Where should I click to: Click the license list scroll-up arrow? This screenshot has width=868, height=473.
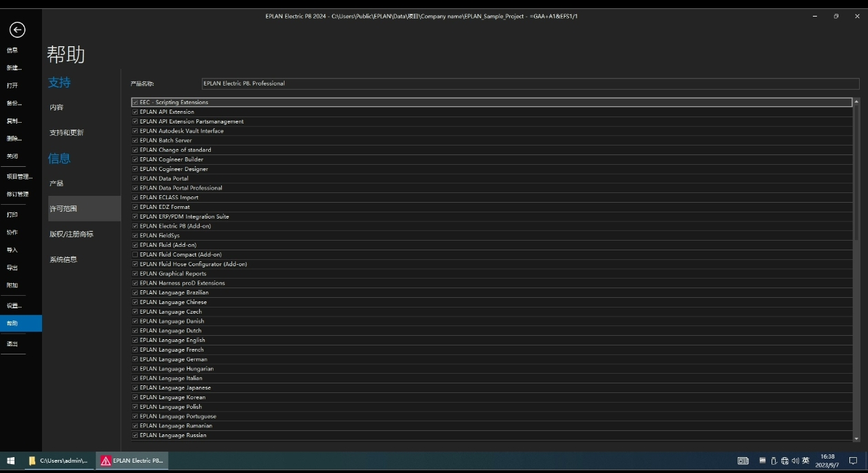coord(856,102)
